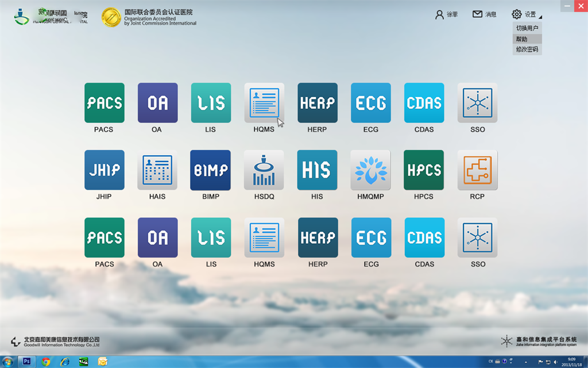This screenshot has width=588, height=368.
Task: Select 修改密码 from the settings menu
Action: tap(527, 49)
